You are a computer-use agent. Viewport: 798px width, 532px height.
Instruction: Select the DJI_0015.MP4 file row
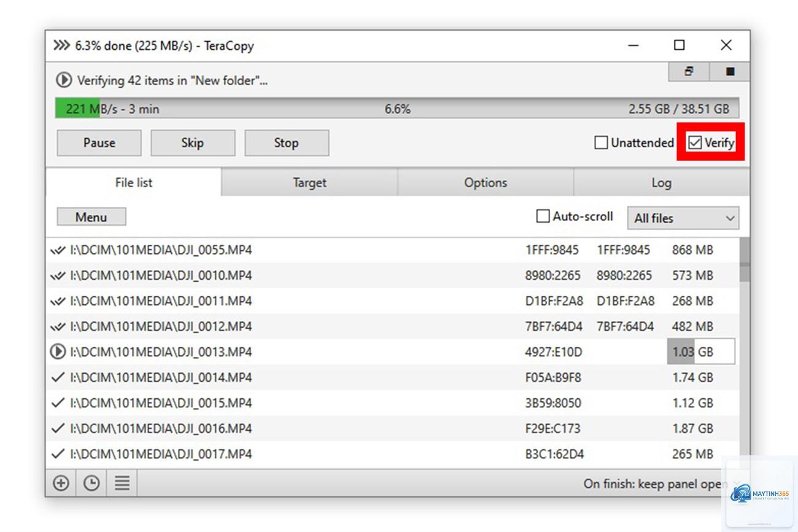pos(393,403)
